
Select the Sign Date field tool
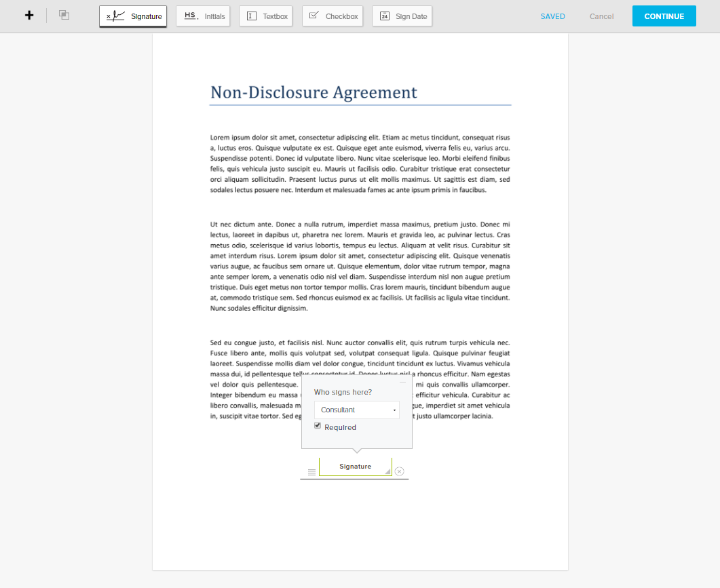point(402,16)
